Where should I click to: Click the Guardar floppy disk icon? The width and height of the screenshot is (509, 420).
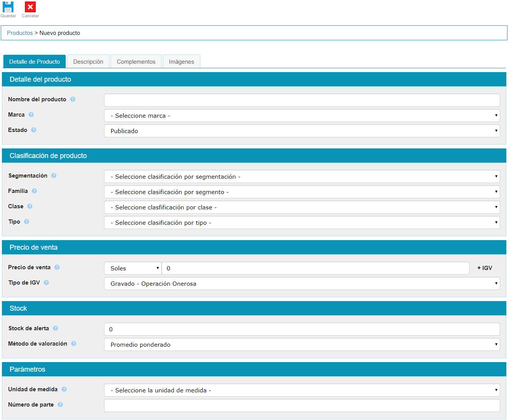(8, 7)
